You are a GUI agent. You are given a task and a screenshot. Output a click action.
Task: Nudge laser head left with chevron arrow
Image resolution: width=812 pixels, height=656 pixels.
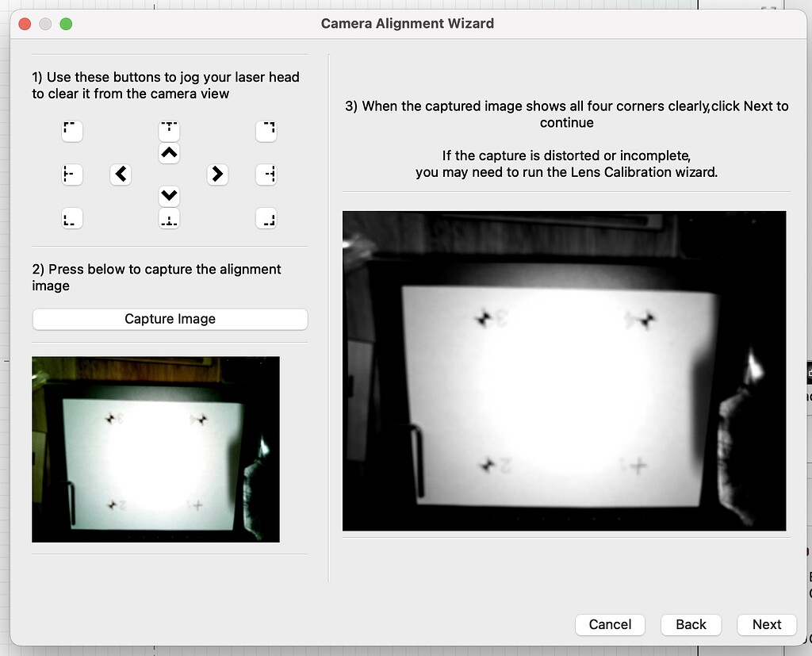pos(121,175)
